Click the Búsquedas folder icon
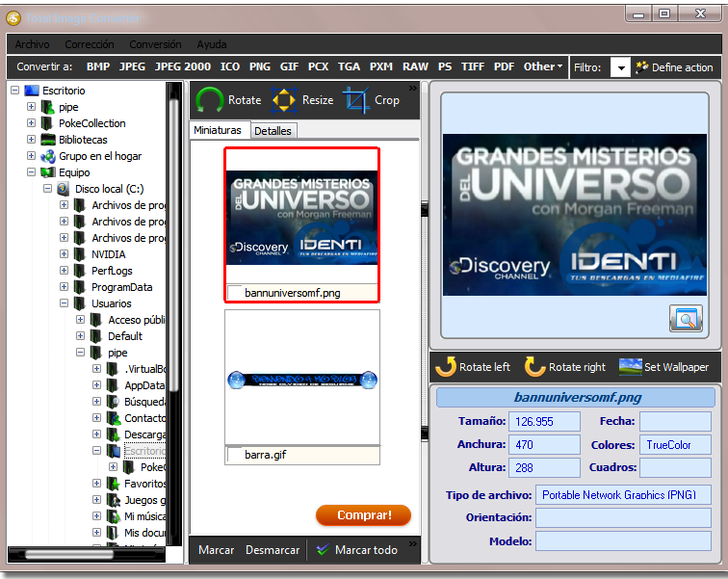Image resolution: width=728 pixels, height=579 pixels. [x=113, y=402]
